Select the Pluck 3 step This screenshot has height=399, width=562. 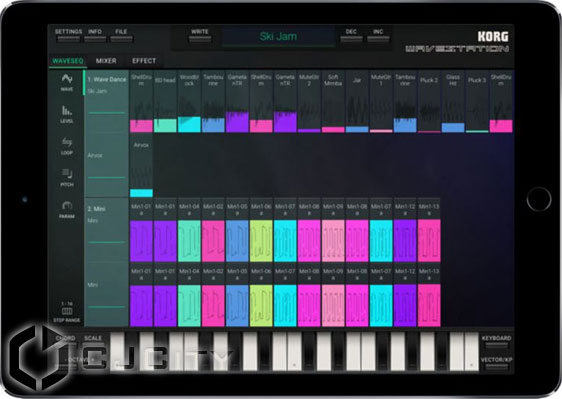[477, 101]
